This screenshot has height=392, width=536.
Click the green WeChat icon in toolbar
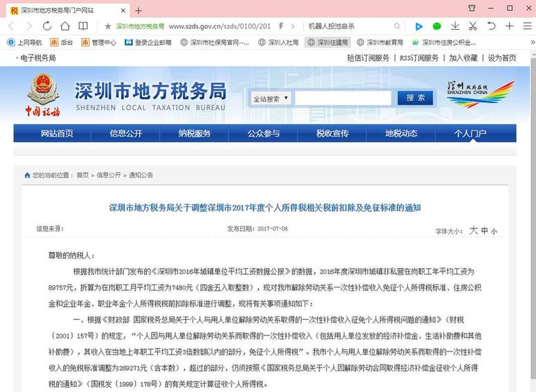point(437,26)
